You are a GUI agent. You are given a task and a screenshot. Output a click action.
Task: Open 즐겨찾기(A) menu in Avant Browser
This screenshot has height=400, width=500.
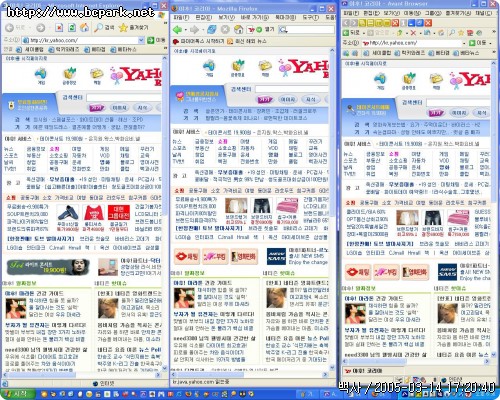point(458,13)
